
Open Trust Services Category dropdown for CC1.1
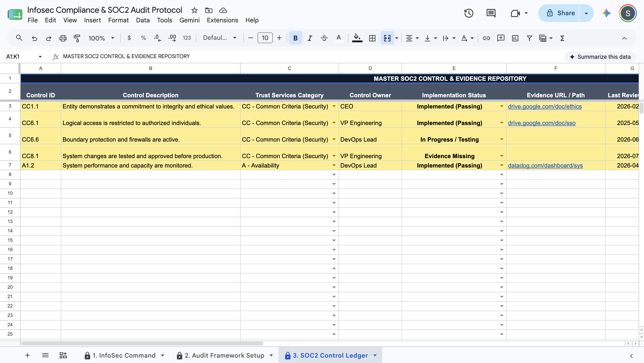pos(334,106)
